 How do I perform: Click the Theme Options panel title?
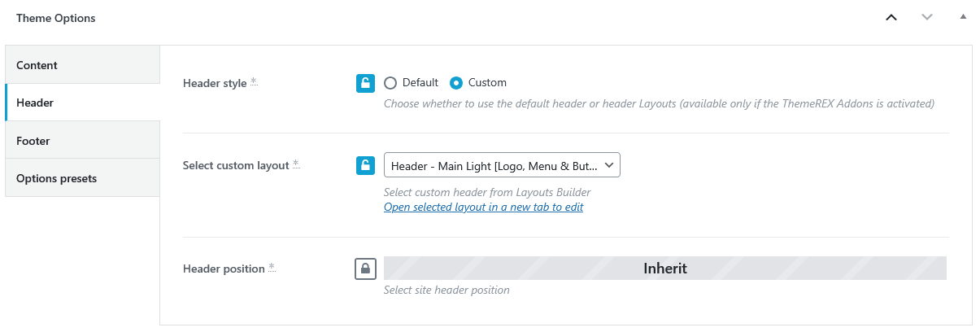[x=56, y=18]
